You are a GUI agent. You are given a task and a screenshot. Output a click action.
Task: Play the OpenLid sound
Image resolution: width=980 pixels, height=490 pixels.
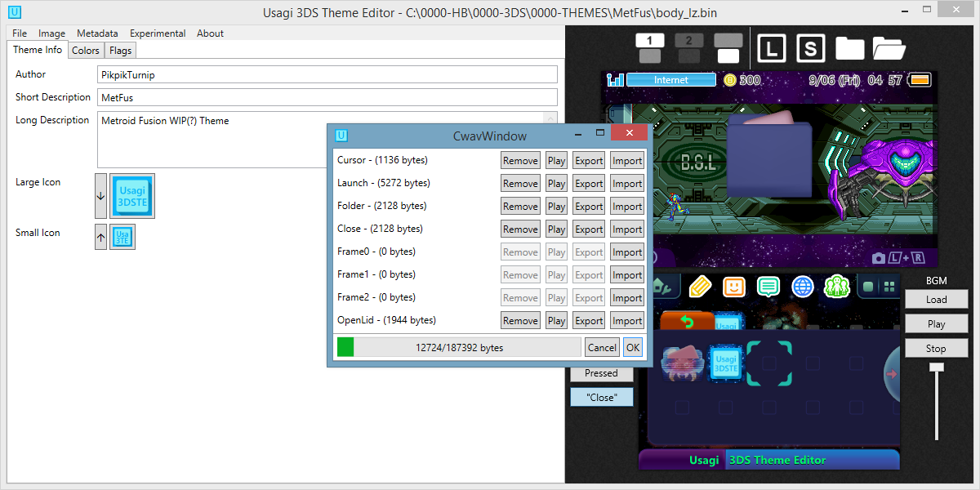coord(557,321)
